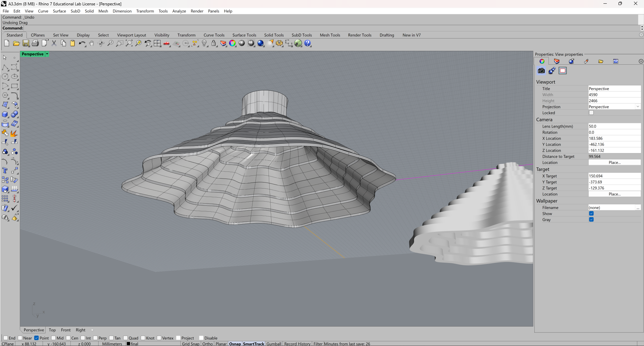Select the Zoom Window tool

tap(120, 43)
